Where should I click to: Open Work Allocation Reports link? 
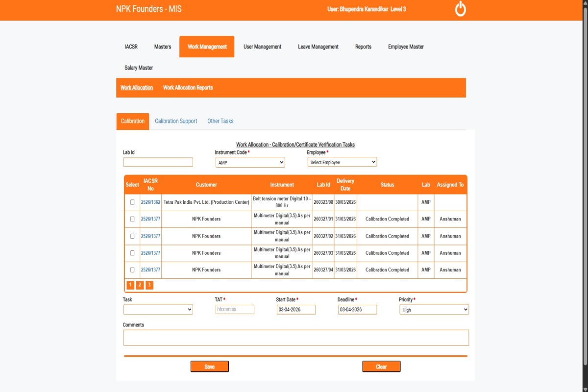point(188,88)
